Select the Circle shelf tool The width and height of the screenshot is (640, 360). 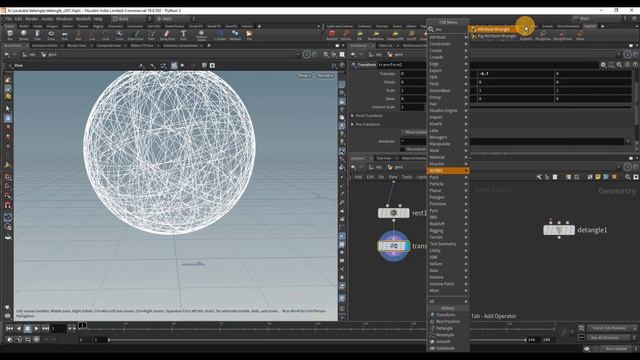click(x=105, y=35)
